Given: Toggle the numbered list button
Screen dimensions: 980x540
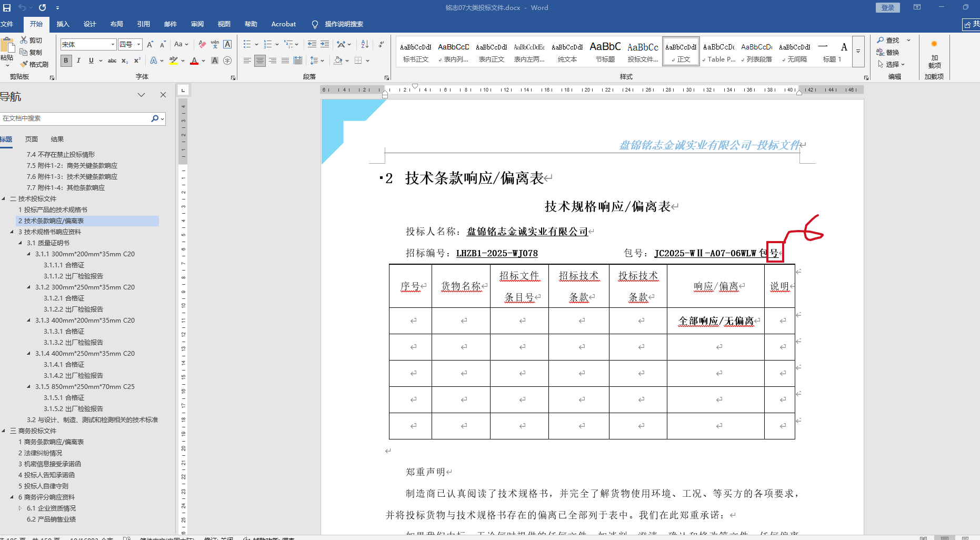Looking at the screenshot, I should pos(268,44).
